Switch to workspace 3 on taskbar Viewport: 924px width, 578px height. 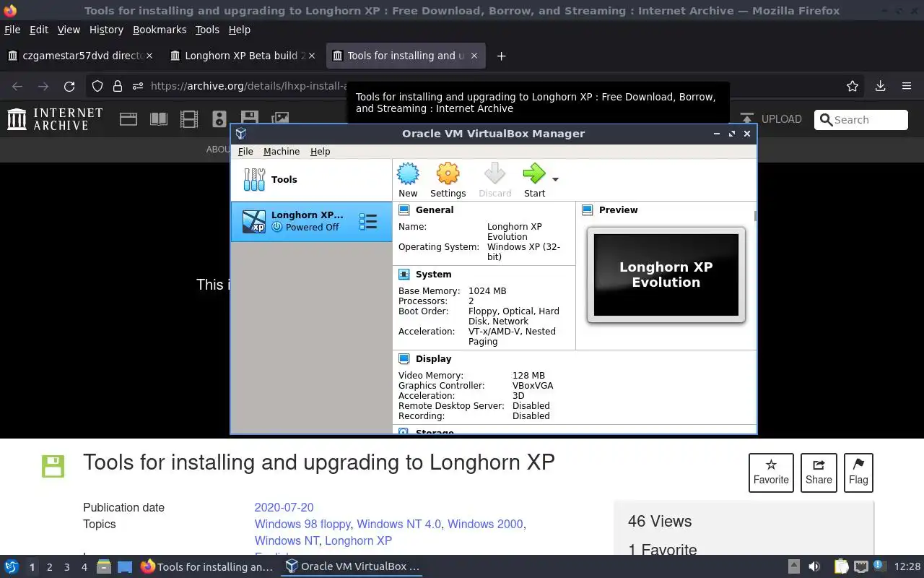[66, 567]
